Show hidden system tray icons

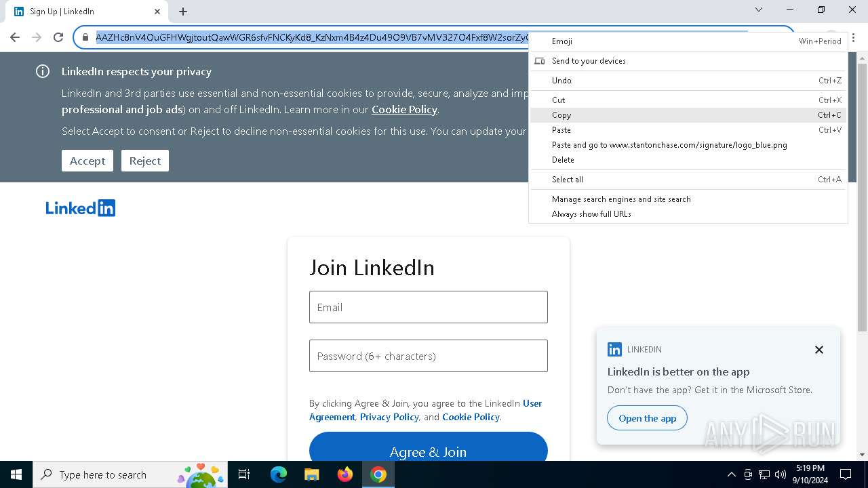click(x=731, y=474)
